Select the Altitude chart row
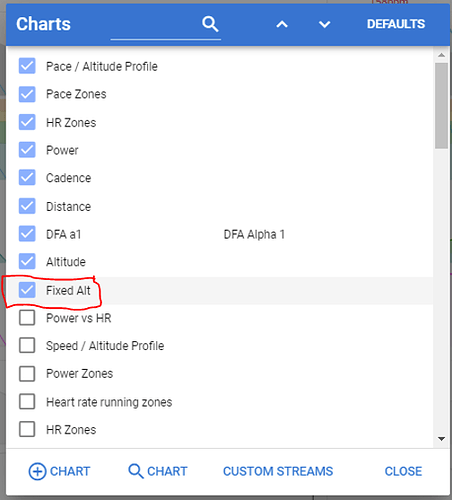Viewport: 452px width, 500px height. pyautogui.click(x=220, y=262)
